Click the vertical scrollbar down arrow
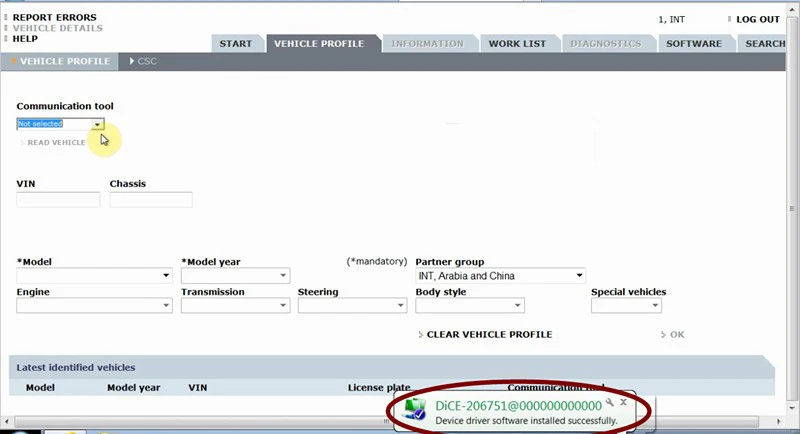The image size is (800, 434). 792,408
